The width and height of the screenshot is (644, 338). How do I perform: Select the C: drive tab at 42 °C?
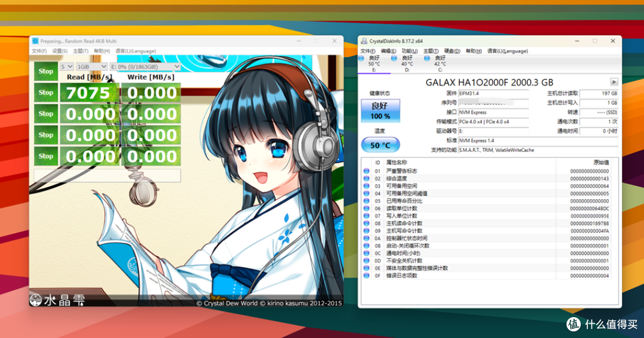click(x=439, y=64)
